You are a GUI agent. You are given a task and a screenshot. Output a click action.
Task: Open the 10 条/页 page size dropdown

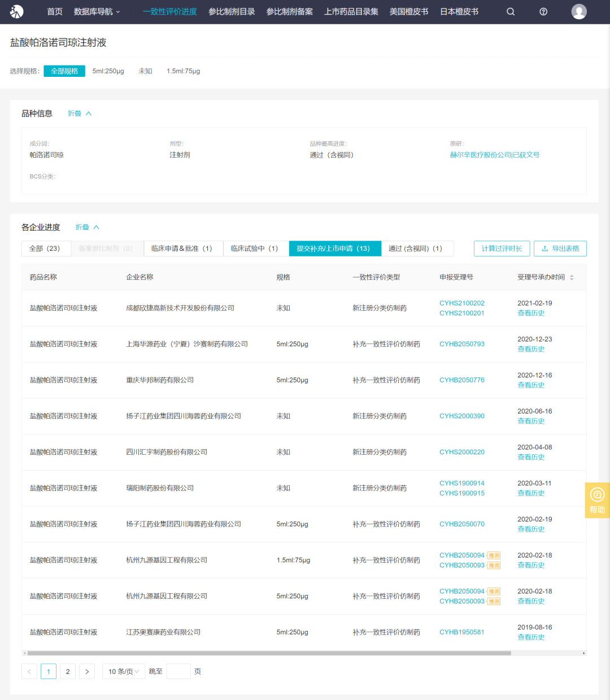[123, 672]
